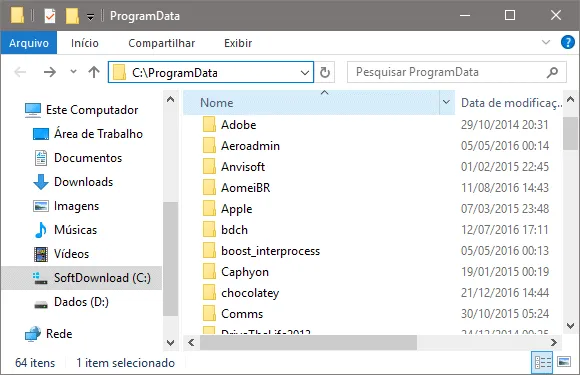580x375 pixels.
Task: Sort by the Nome column header
Action: click(x=311, y=102)
